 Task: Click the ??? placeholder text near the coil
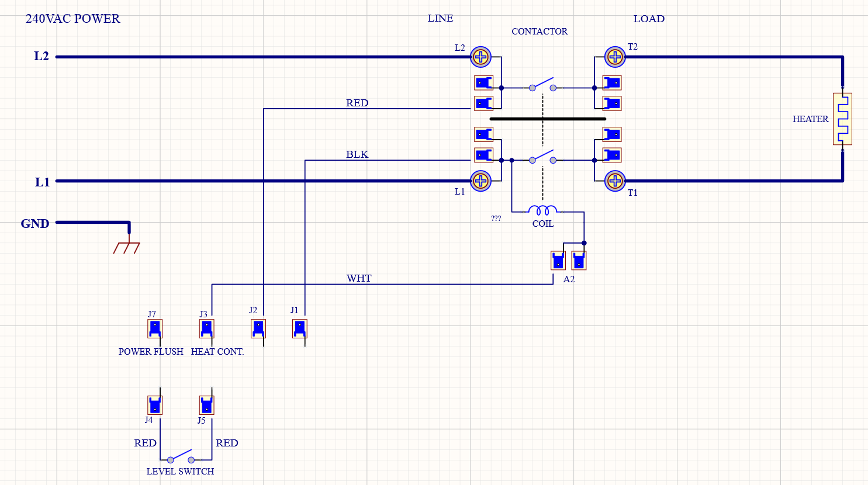[x=496, y=218]
